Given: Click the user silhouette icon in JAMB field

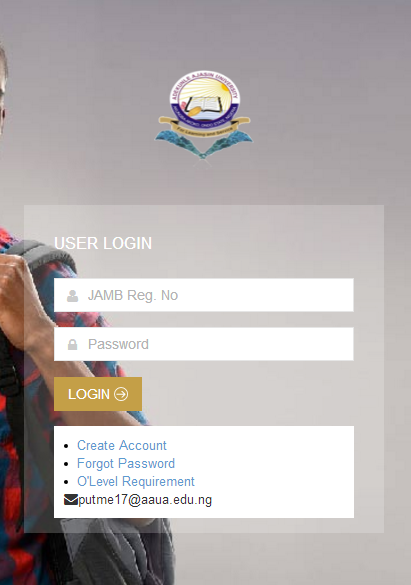Looking at the screenshot, I should coord(72,296).
